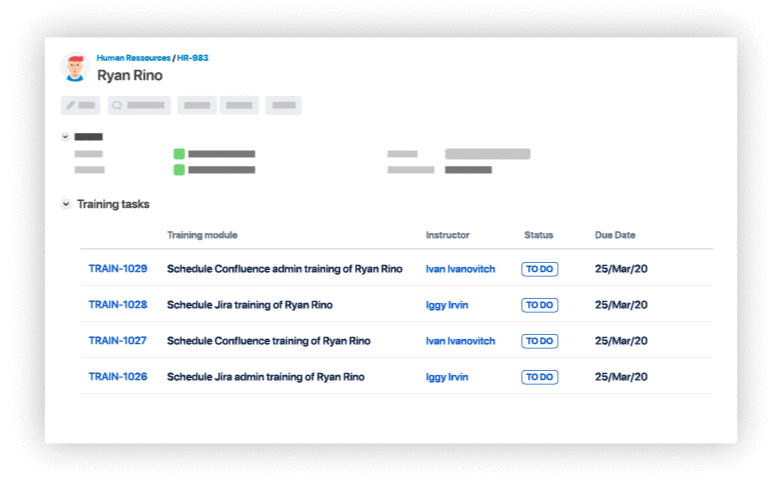Click the Training module column header
The image size is (780, 480).
(202, 235)
